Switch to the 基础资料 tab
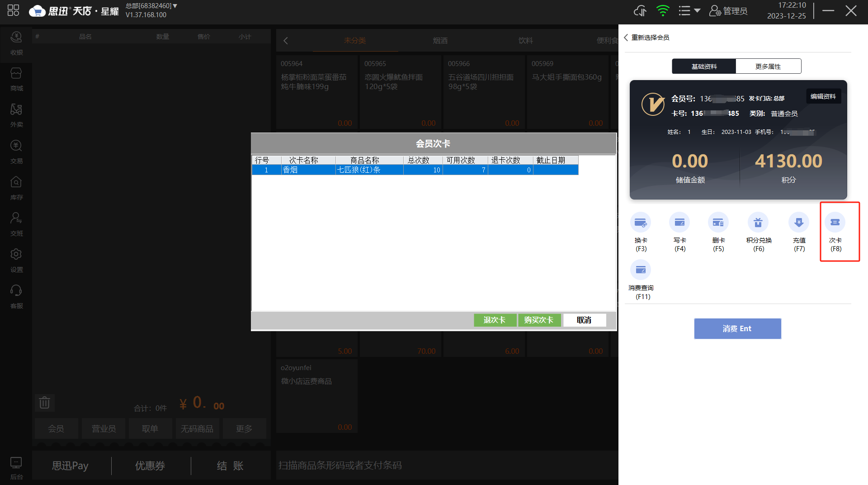Screen dimensions: 868x485 tap(704, 67)
